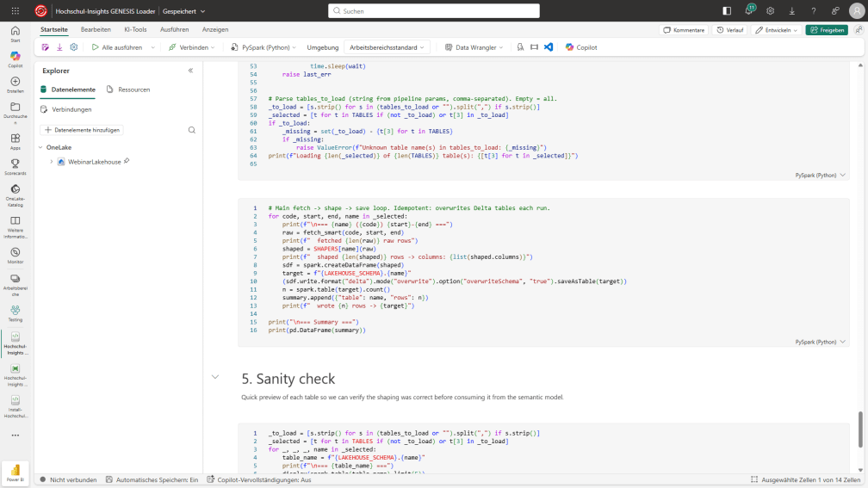Open the Alle ausführen dropdown arrow

[x=152, y=47]
